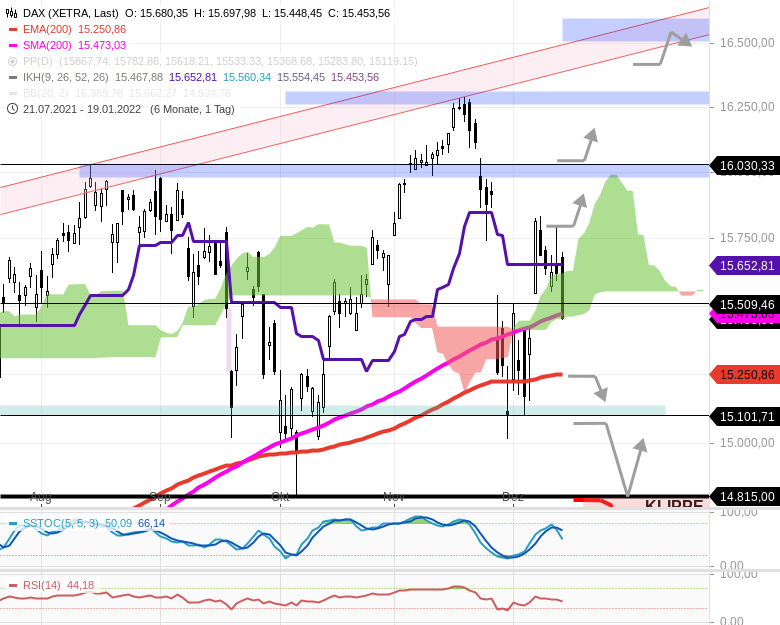Toggle the greyed PP(D) indicator visibility icon
Viewport: 780px width, 625px height.
coord(13,61)
